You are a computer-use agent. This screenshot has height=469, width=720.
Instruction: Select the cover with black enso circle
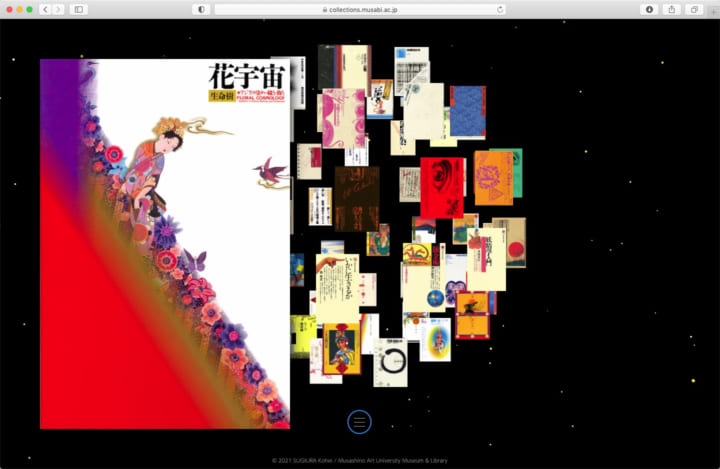point(390,363)
